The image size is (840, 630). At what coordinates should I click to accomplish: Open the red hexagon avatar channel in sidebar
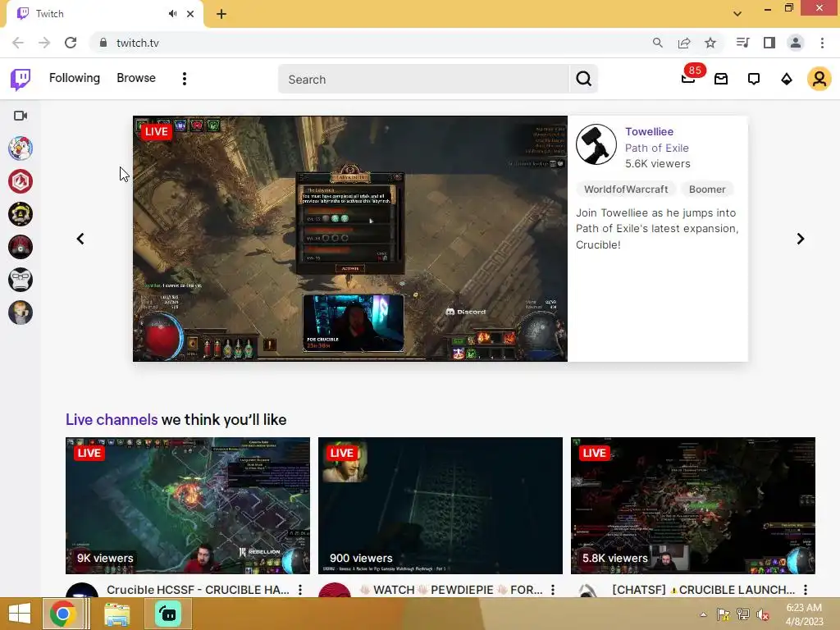[x=21, y=181]
